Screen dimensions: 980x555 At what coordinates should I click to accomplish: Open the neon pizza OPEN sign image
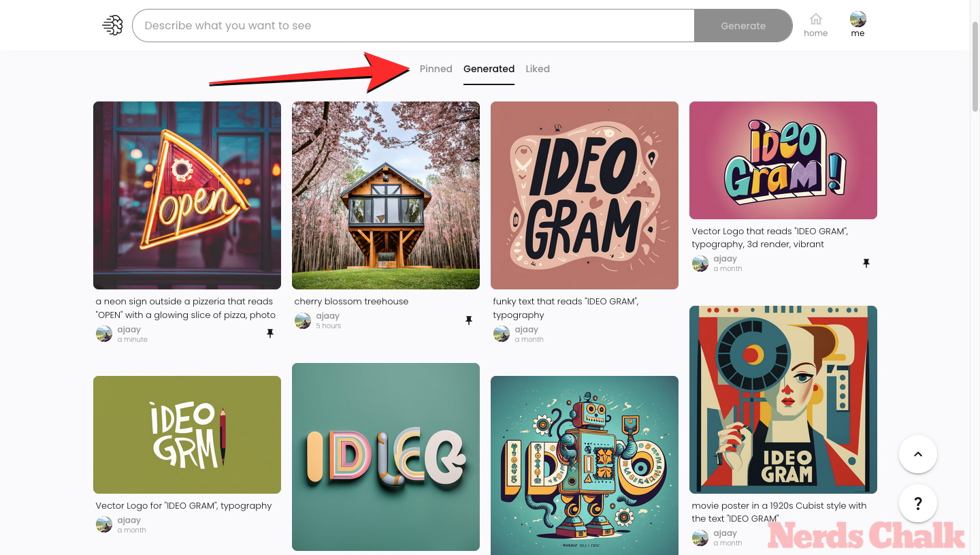[x=187, y=195]
